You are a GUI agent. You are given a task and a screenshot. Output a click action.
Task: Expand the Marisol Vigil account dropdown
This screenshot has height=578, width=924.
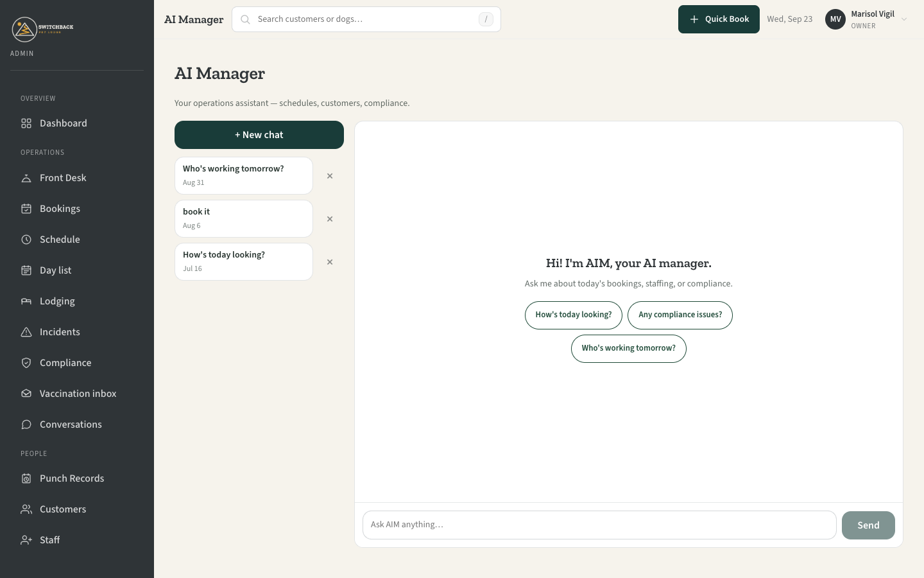[x=904, y=19]
